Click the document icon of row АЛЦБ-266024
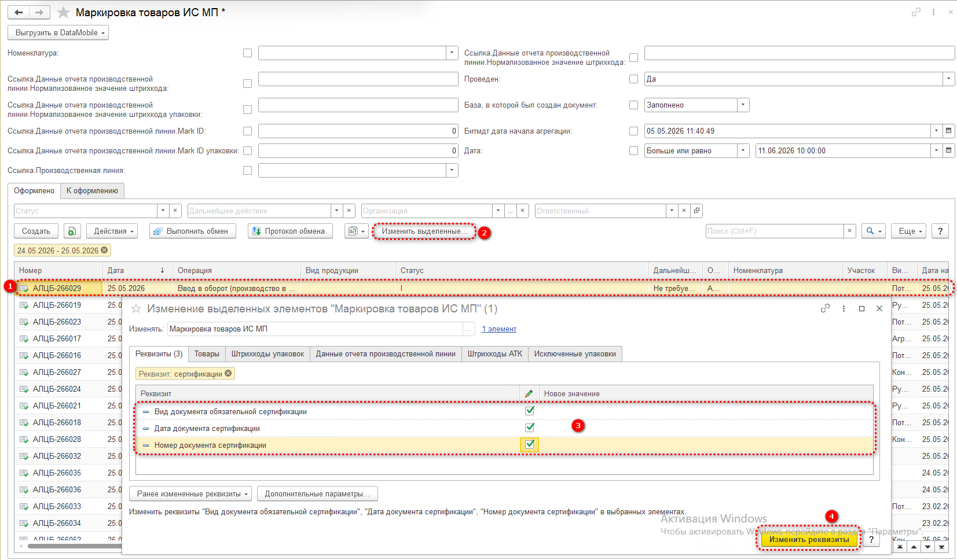Screen dimensions: 957x560 (24, 389)
